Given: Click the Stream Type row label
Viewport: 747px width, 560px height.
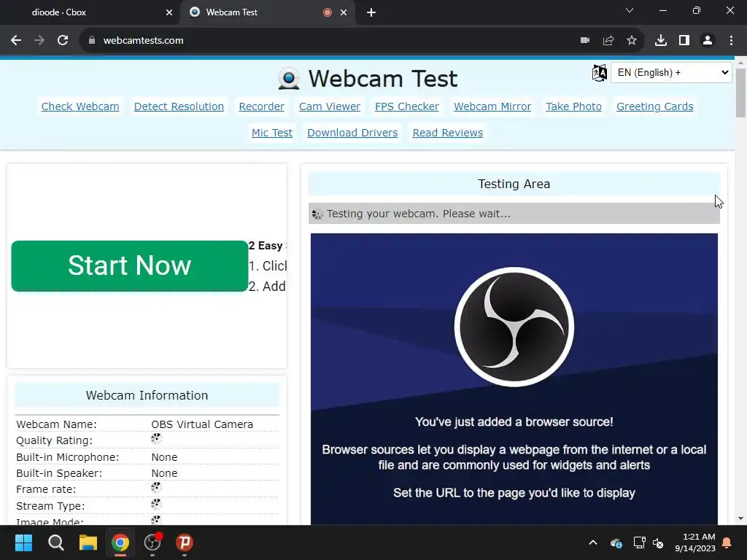Looking at the screenshot, I should tap(50, 506).
